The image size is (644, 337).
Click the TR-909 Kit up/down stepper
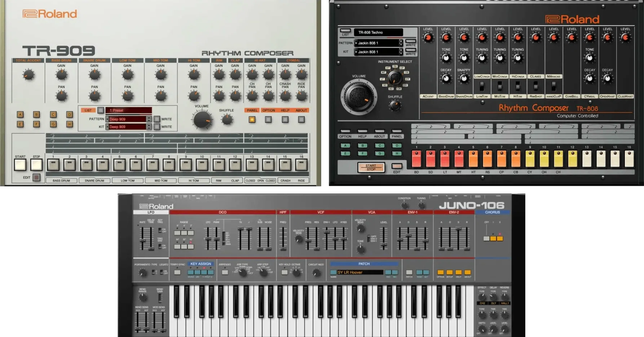(149, 127)
